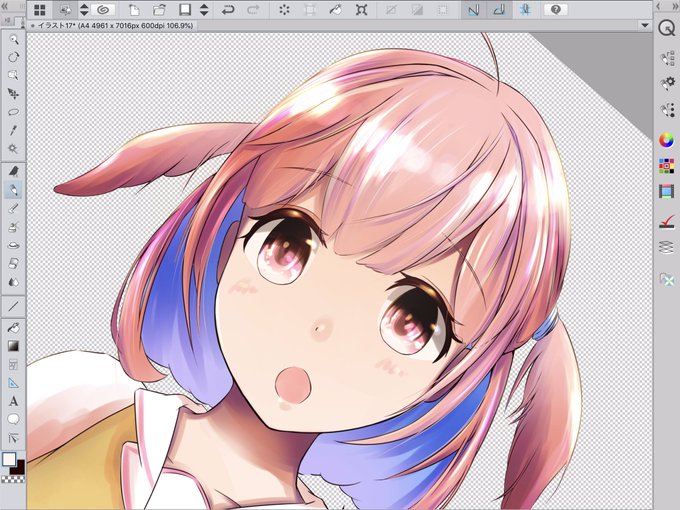Select the Pen tool with bird icon
This screenshot has width=680, height=510.
(13, 171)
